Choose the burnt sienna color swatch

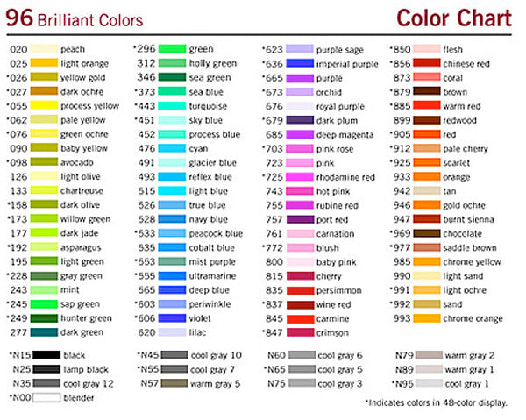(x=427, y=219)
